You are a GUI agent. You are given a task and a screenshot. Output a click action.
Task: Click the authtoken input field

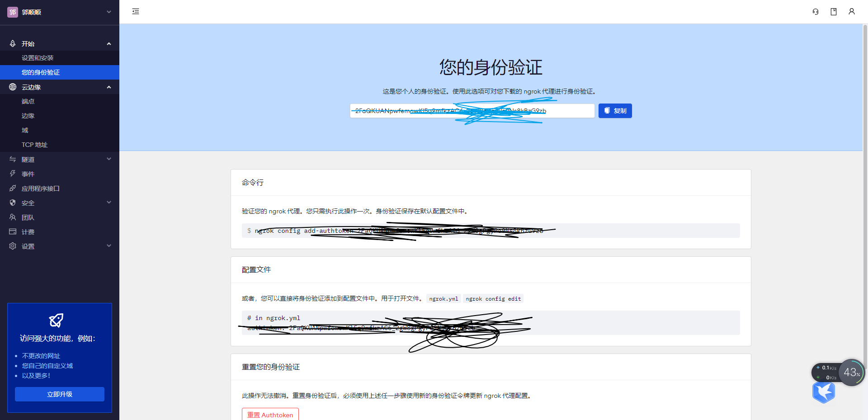472,111
